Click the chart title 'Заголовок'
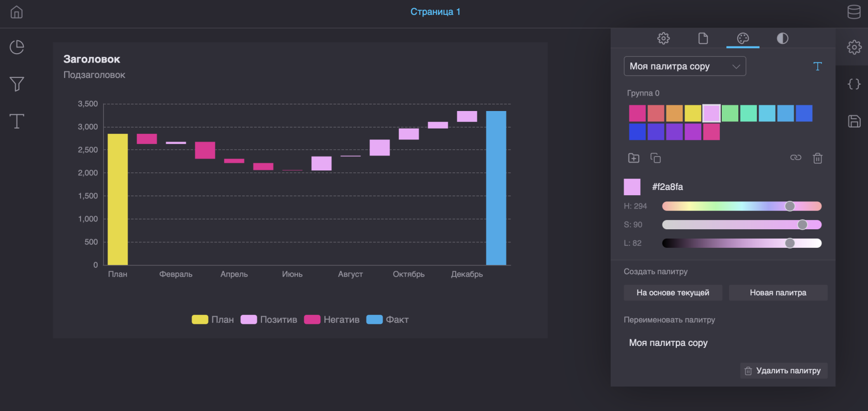 (x=92, y=59)
